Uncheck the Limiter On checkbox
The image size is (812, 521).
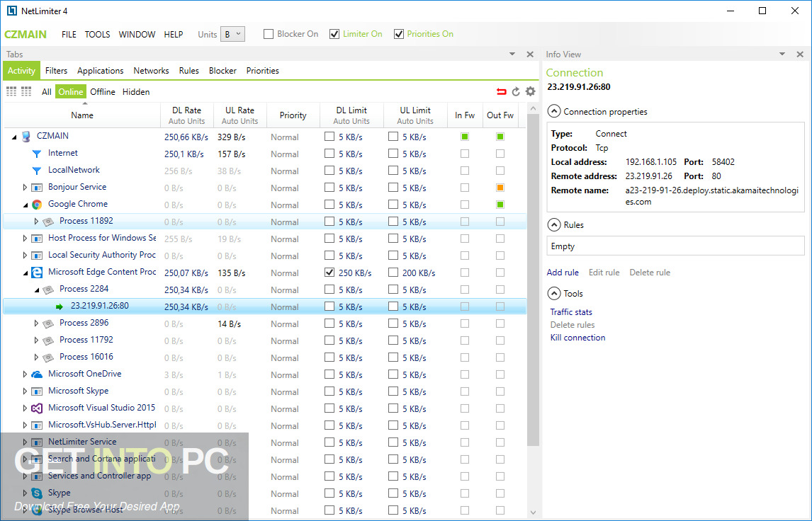(x=334, y=34)
